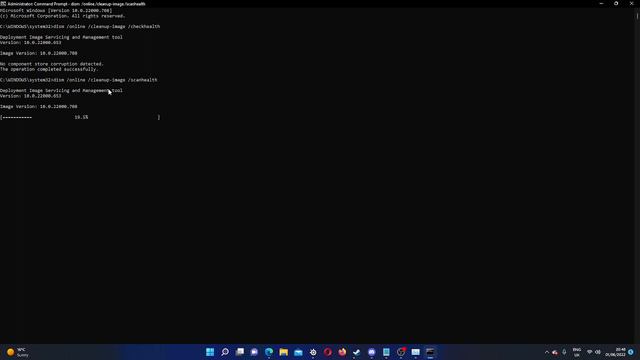Click 'Microsoft Windows [Version' header line
This screenshot has width=640, height=360.
coord(56,11)
